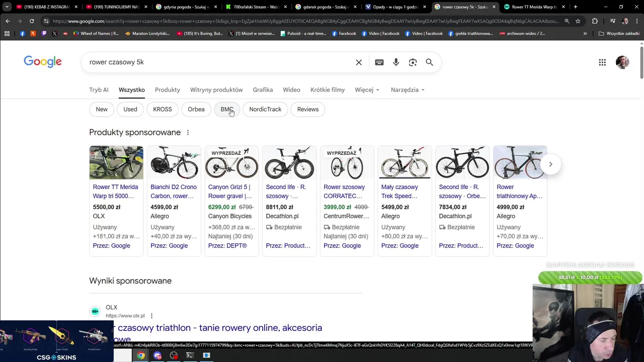Click the OLX favicon of sponsored result
The image size is (644, 362).
tap(95, 311)
